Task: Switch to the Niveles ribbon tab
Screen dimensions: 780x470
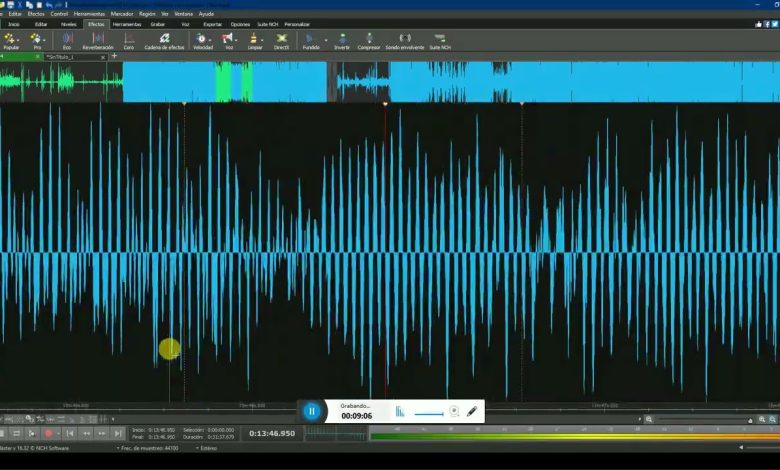Action: click(68, 23)
